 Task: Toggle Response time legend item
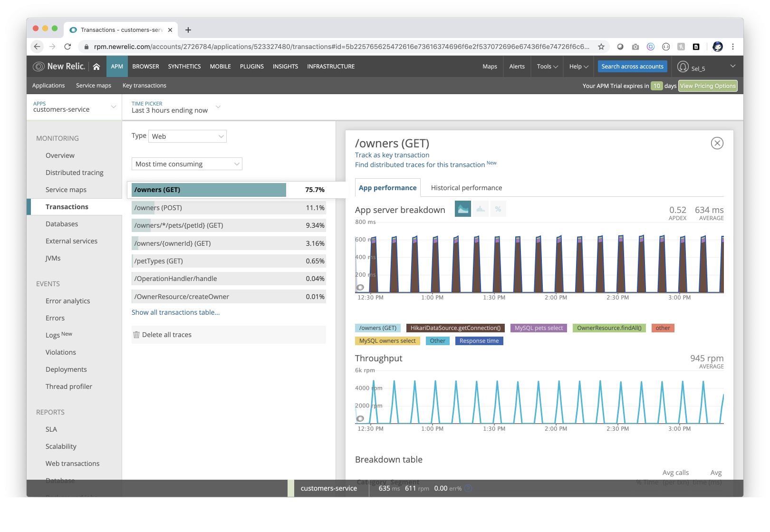[479, 341]
